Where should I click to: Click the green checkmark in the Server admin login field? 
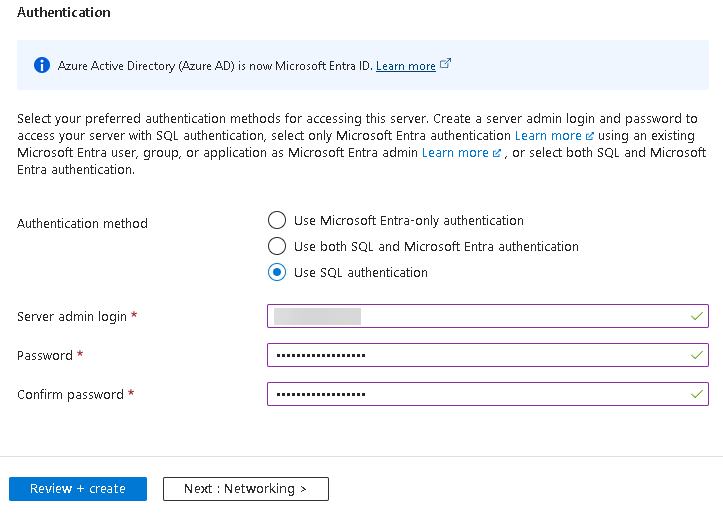[x=697, y=316]
